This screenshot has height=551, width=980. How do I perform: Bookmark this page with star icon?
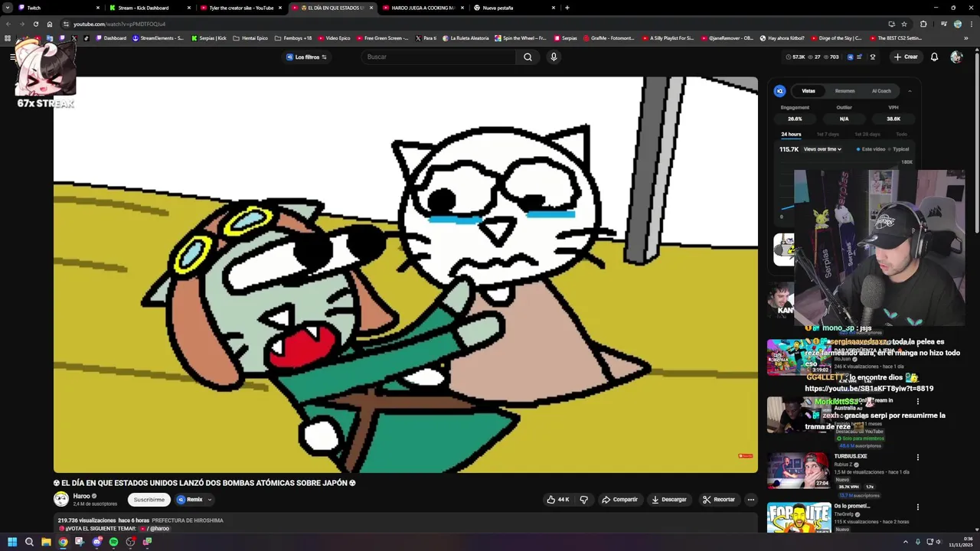click(x=904, y=24)
